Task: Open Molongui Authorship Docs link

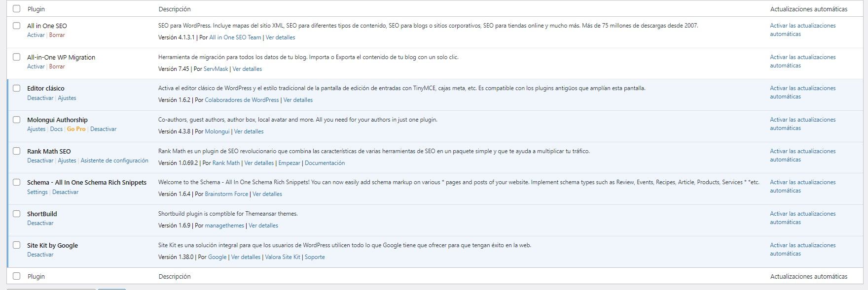Action: (56, 129)
